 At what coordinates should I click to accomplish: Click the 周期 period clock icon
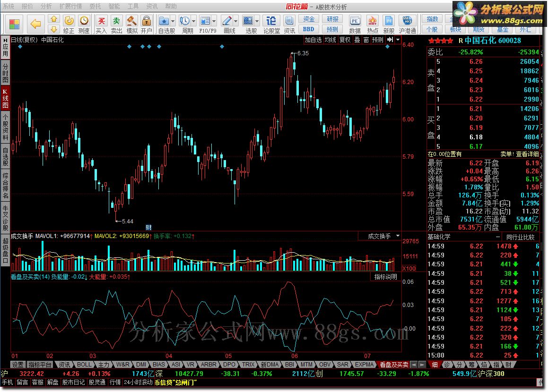pyautogui.click(x=184, y=21)
